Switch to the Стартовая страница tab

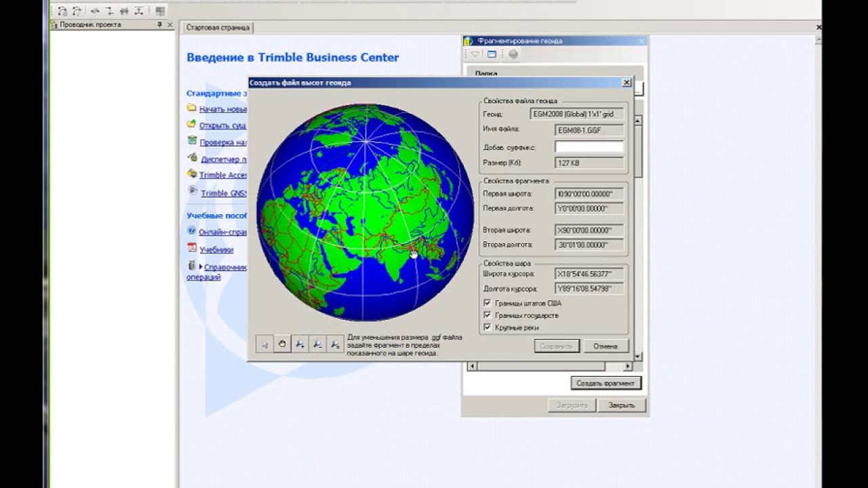tap(218, 28)
